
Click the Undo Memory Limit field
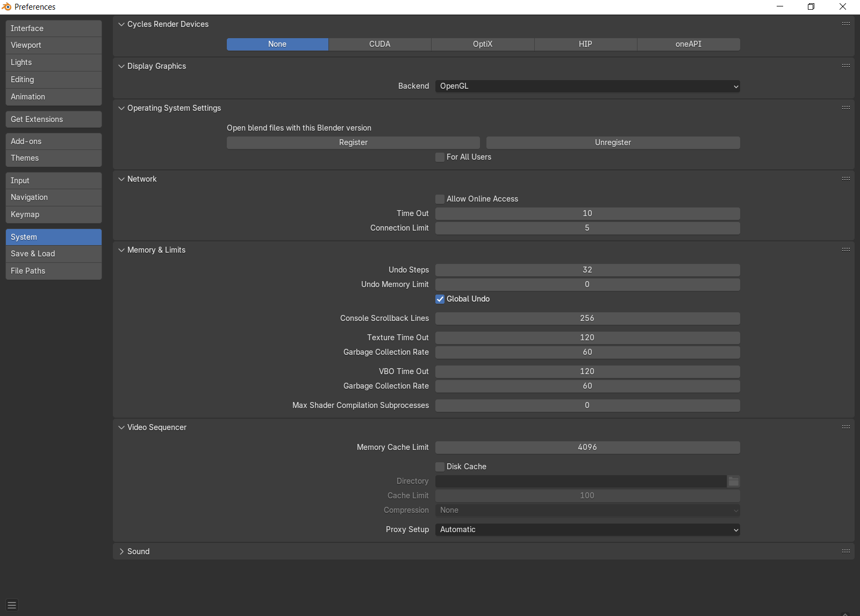587,284
